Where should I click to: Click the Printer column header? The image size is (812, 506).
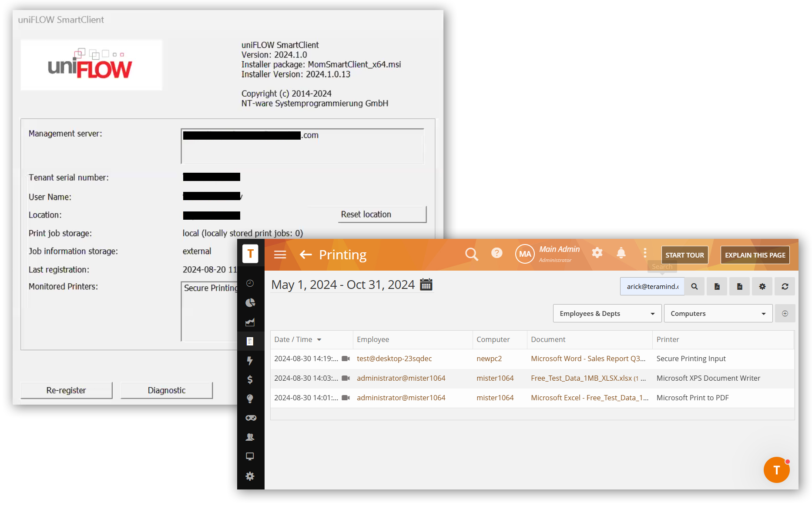[723, 339]
